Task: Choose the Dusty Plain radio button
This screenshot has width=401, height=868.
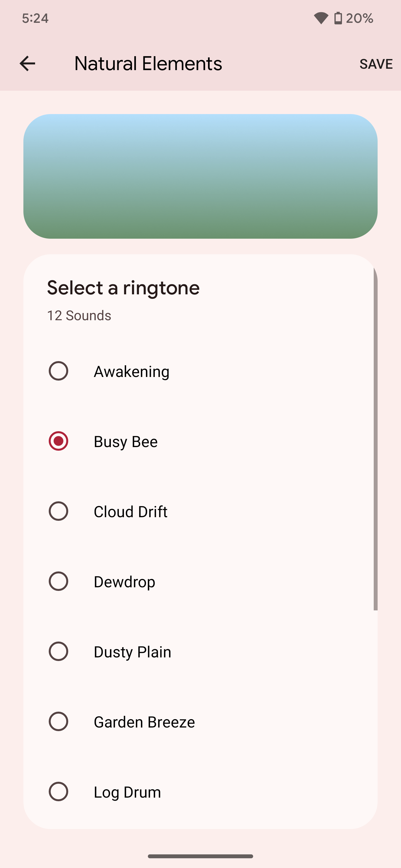Action: coord(58,651)
